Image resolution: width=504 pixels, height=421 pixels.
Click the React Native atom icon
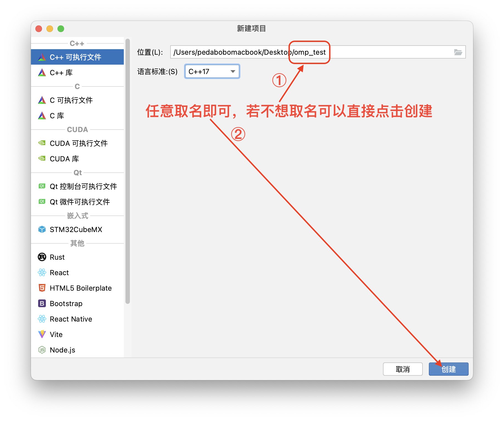[42, 319]
